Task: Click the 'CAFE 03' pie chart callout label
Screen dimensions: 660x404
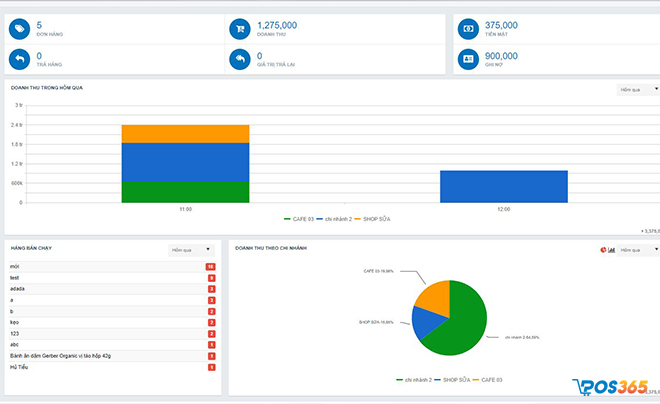Action: click(378, 271)
